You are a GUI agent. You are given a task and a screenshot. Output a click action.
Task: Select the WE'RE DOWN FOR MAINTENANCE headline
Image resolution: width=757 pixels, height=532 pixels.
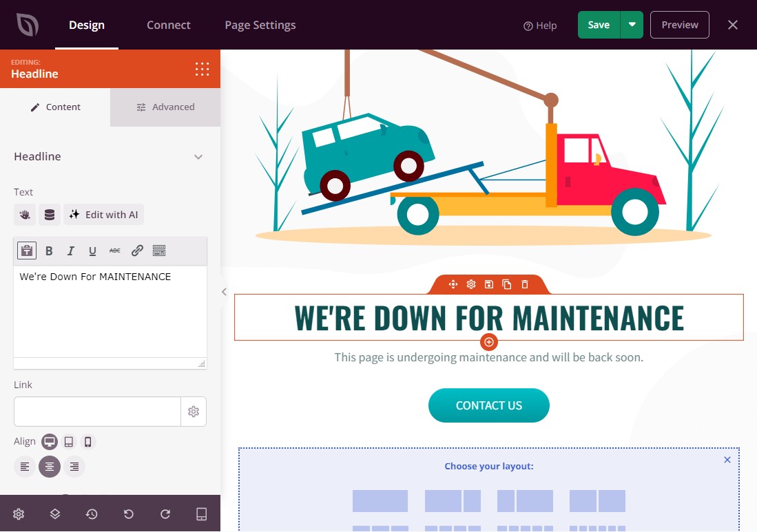click(489, 318)
